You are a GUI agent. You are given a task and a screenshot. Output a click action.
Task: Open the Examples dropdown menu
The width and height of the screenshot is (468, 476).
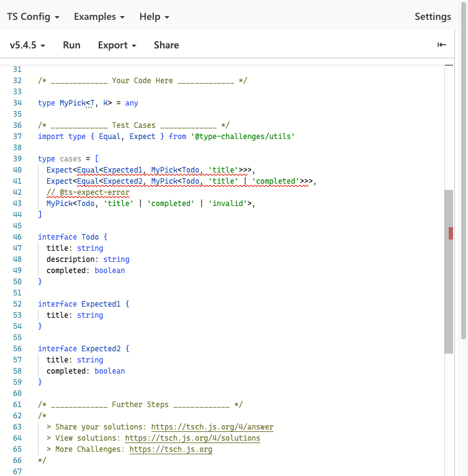(99, 16)
